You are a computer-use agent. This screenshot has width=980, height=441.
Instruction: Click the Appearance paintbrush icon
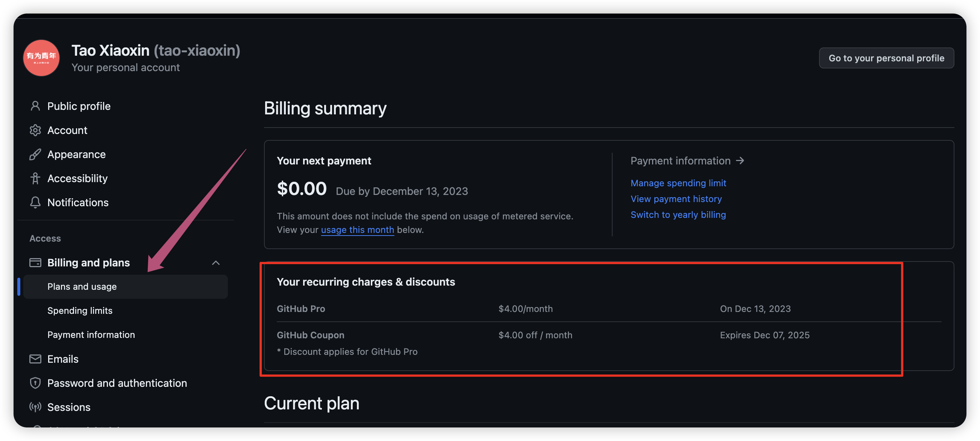pyautogui.click(x=35, y=155)
